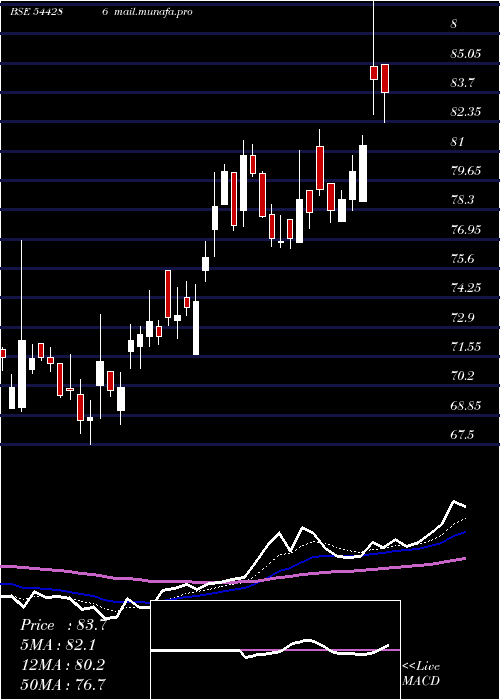The image size is (500, 700).
Task: Click the 67.5 price axis label
Action: click(x=462, y=435)
